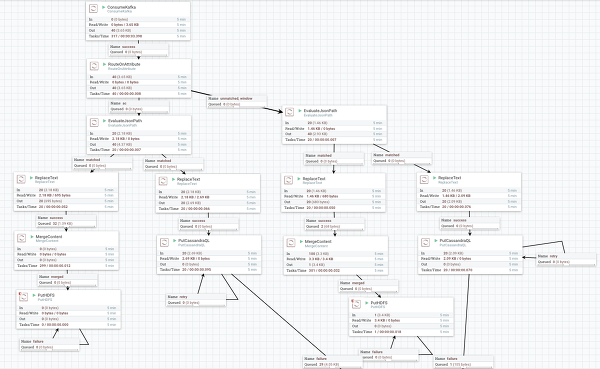Screen dimensions: 600x369
Task: Click green run arrow on PutCassandraQL reading 2.09 KB
Action: (436, 241)
